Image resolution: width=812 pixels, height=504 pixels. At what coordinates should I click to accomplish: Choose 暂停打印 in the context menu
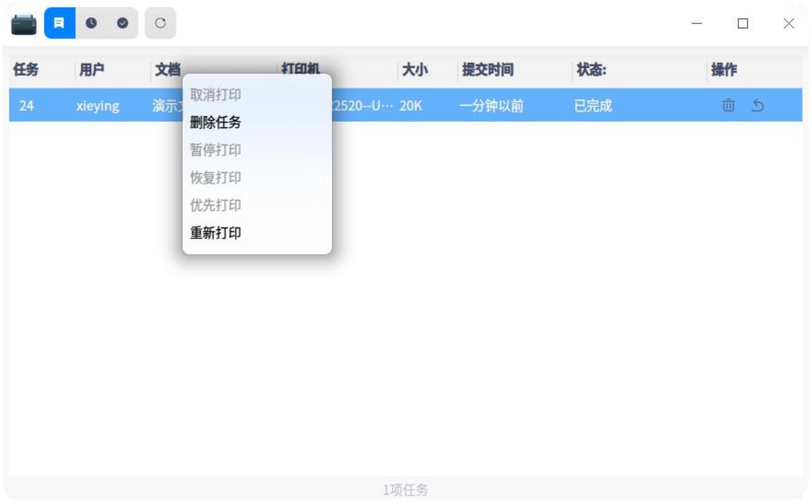coord(215,150)
